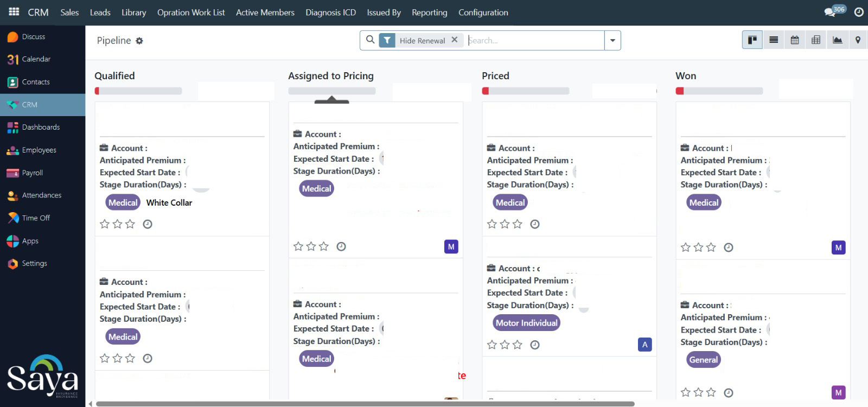Click activity clock on first Qualified card
This screenshot has height=407, width=868.
(148, 224)
